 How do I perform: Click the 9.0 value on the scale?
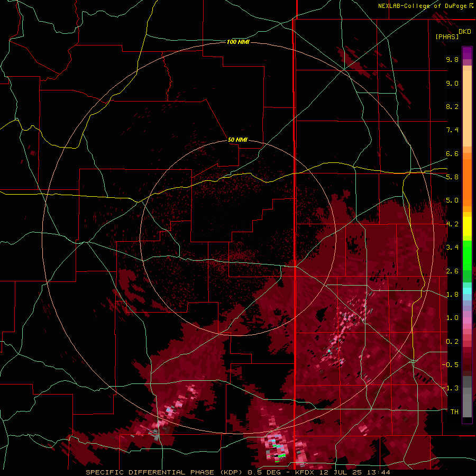coord(452,83)
